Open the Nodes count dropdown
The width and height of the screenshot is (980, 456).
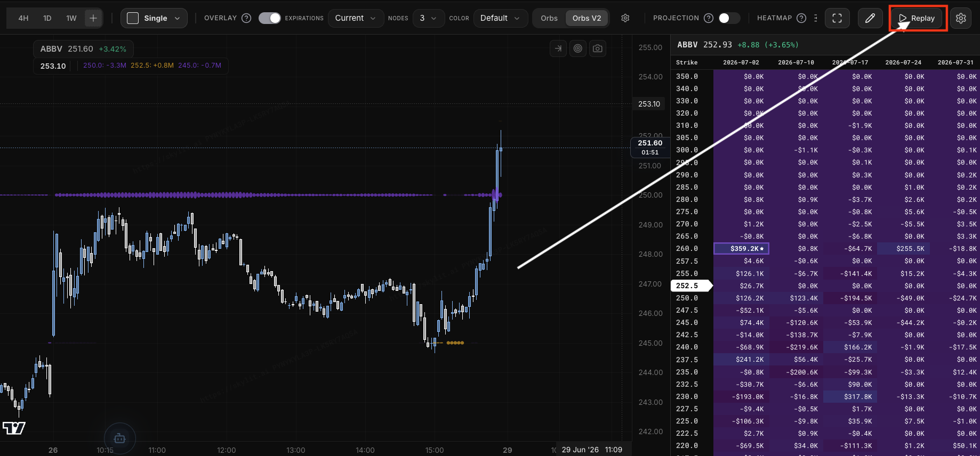pos(428,18)
